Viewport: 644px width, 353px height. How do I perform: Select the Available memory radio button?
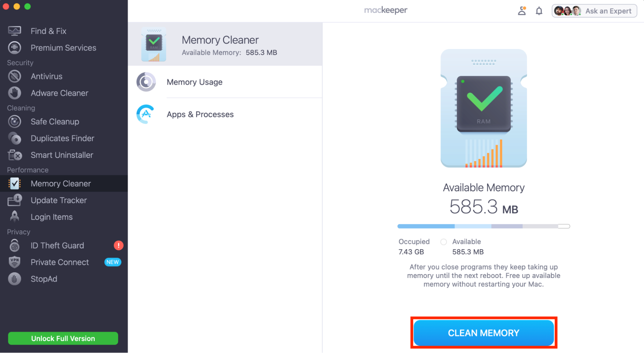[444, 242]
